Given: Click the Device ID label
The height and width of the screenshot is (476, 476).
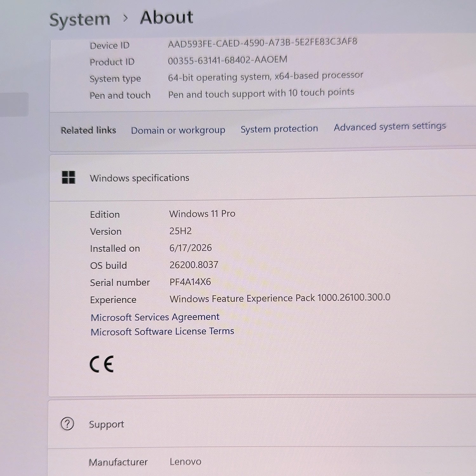Looking at the screenshot, I should point(110,46).
